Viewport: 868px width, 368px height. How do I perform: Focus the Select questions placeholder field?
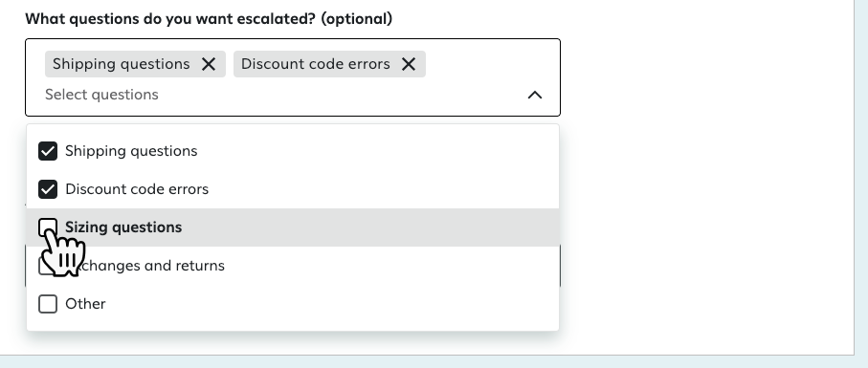tap(101, 95)
